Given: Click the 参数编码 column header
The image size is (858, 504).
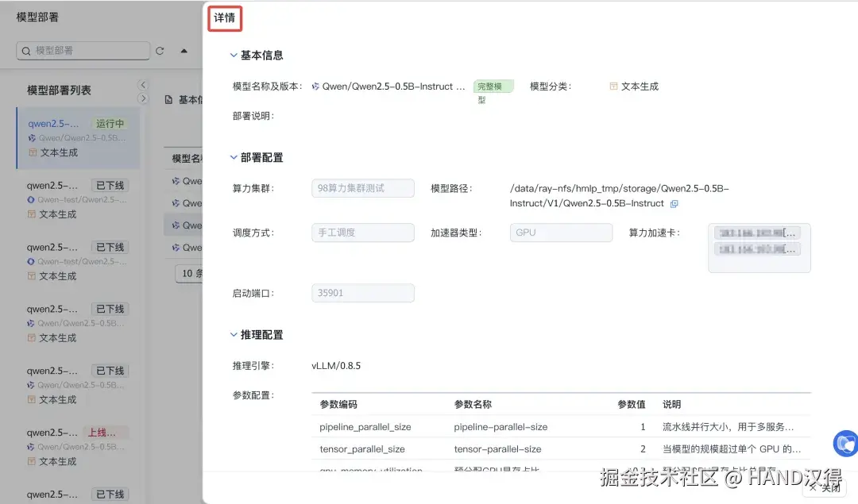Looking at the screenshot, I should click(338, 405).
